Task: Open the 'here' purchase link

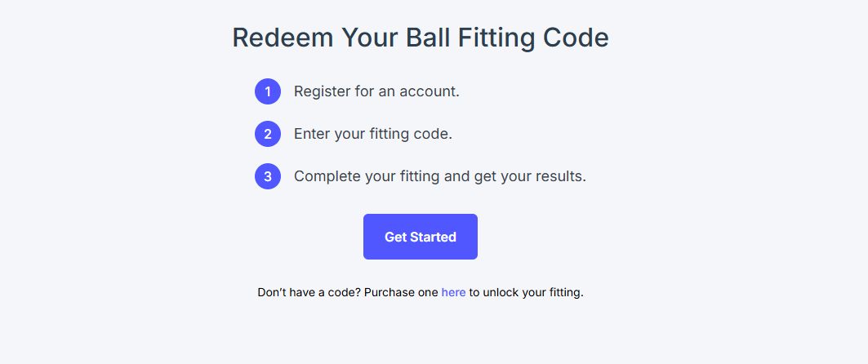Action: pos(453,292)
